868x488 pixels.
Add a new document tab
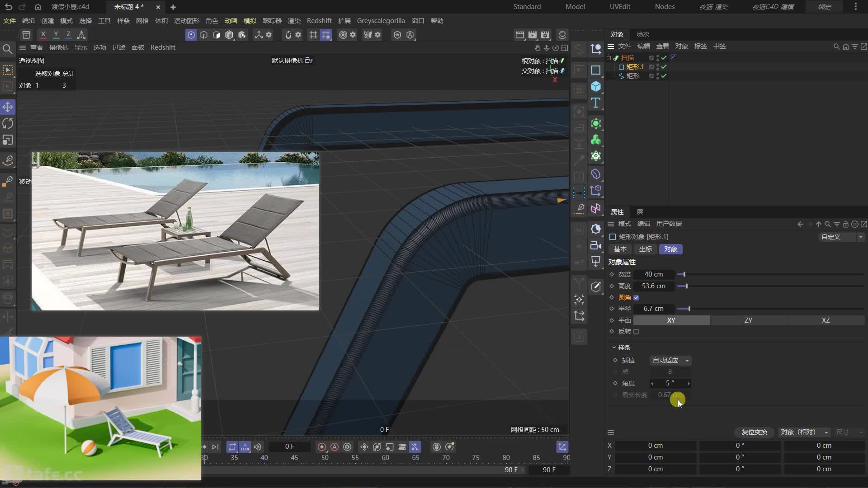click(173, 7)
